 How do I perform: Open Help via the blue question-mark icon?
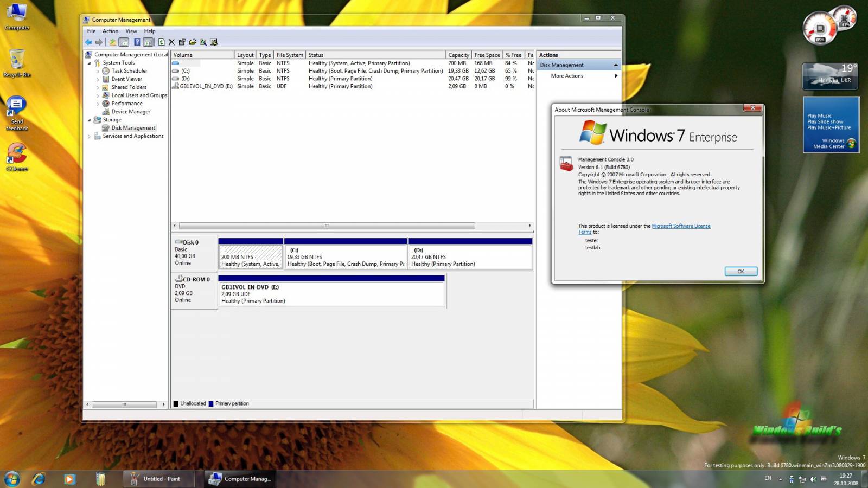pyautogui.click(x=137, y=42)
